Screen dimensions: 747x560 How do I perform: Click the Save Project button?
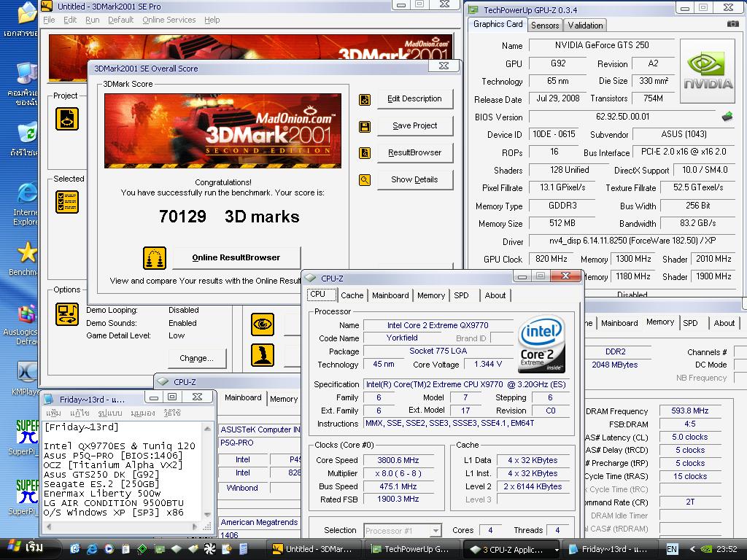(414, 125)
